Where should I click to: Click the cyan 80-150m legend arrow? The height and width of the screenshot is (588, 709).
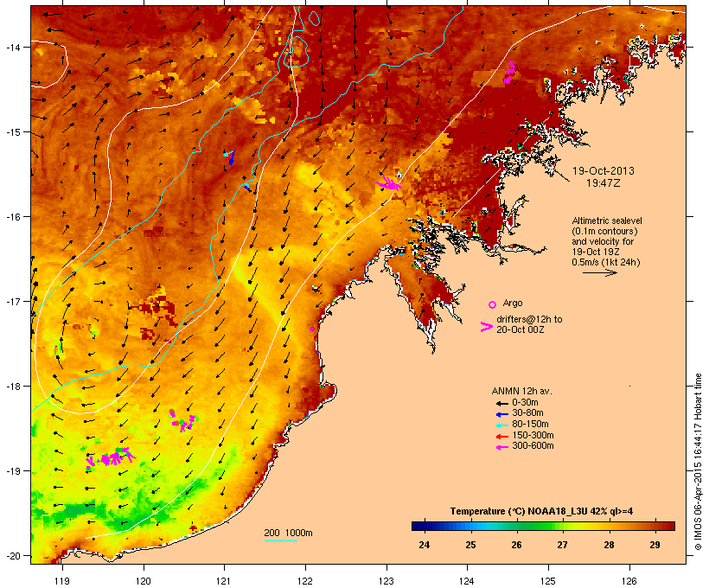pyautogui.click(x=501, y=425)
